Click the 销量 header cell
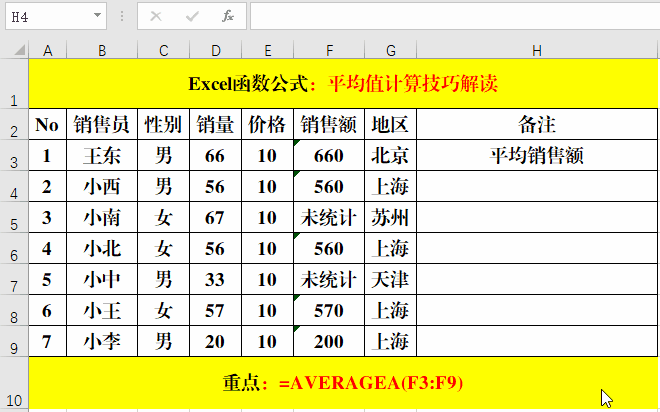 pyautogui.click(x=216, y=125)
